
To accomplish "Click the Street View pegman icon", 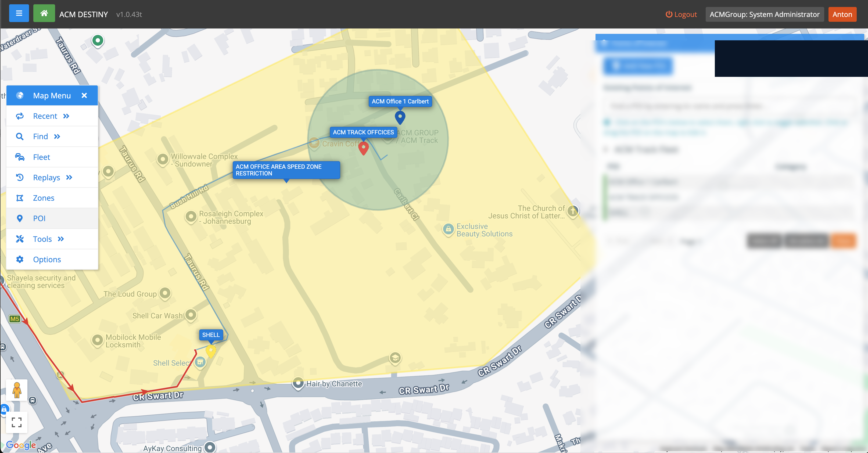I will click(x=16, y=390).
